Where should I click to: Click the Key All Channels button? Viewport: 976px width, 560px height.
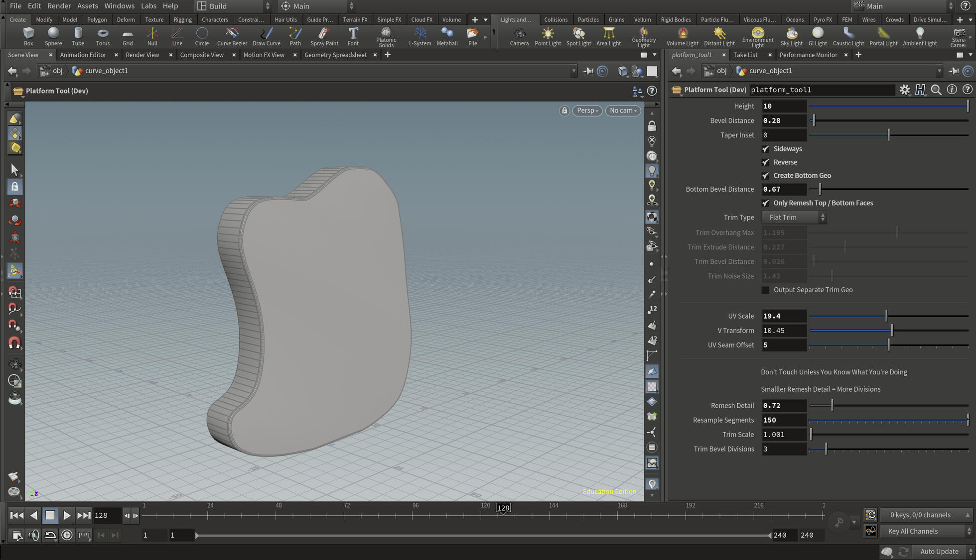(x=913, y=531)
